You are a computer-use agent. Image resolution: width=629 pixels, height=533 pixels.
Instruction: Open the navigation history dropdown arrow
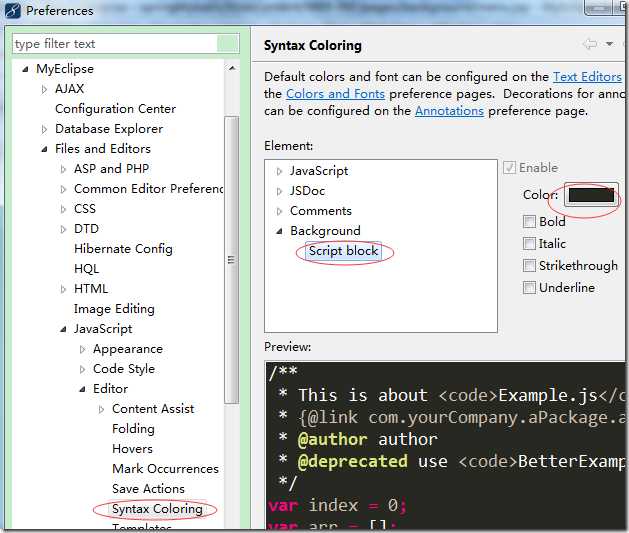[x=609, y=44]
